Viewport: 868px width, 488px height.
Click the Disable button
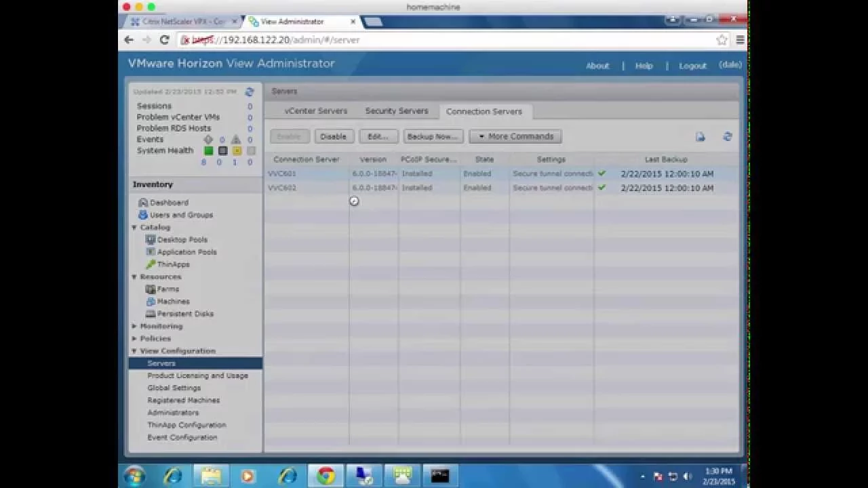(333, 136)
